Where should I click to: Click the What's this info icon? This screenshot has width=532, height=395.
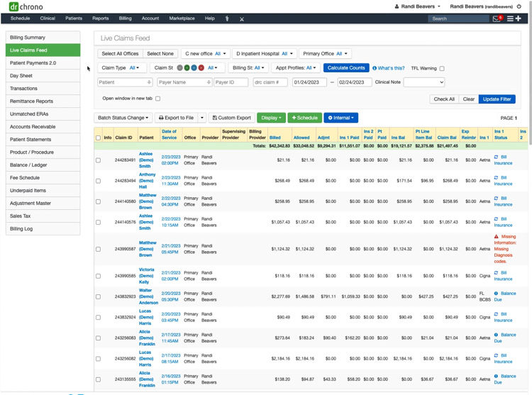click(x=375, y=68)
